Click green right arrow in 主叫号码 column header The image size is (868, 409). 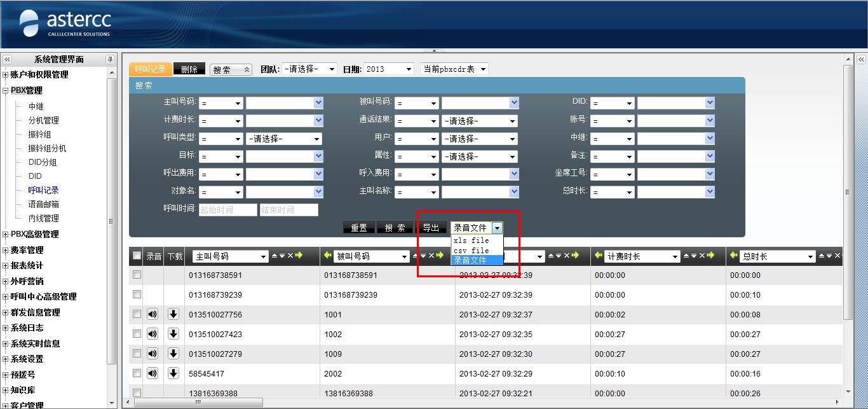299,256
